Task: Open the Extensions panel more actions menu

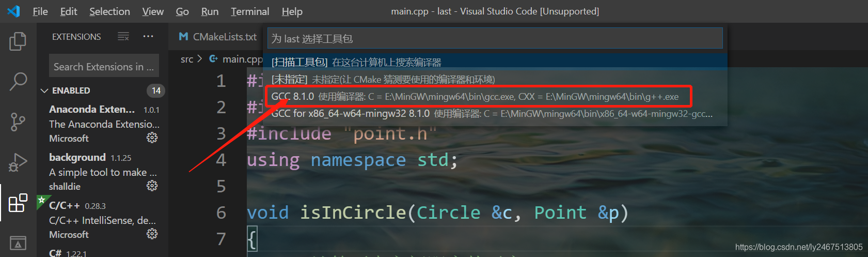Action: click(148, 36)
